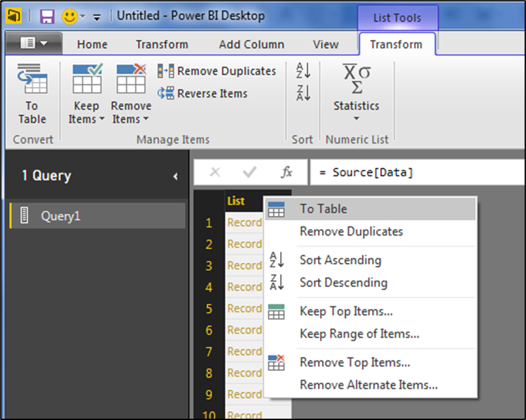Select Query1 in the Queries pane
This screenshot has width=526, height=420.
pos(97,216)
